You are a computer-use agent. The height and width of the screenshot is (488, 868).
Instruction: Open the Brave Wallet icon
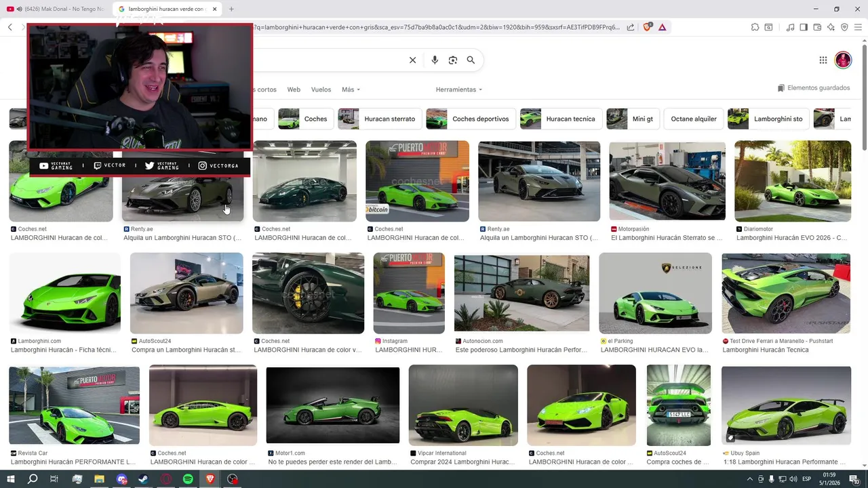pos(817,27)
